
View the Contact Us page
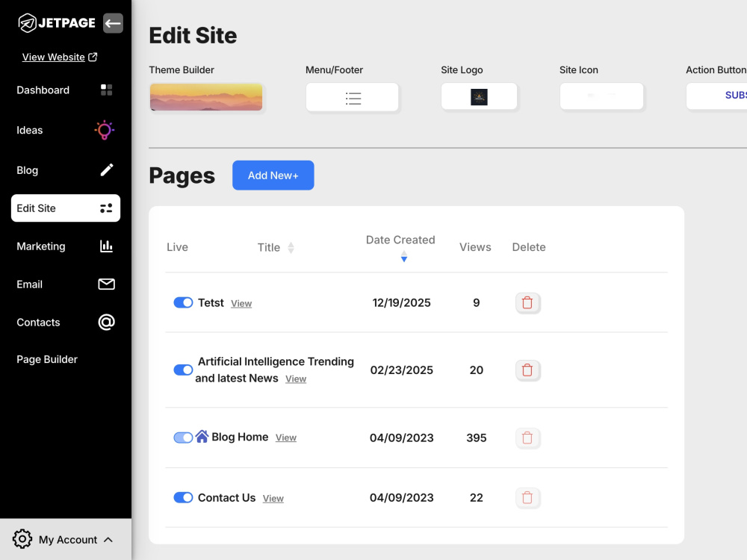coord(273,499)
